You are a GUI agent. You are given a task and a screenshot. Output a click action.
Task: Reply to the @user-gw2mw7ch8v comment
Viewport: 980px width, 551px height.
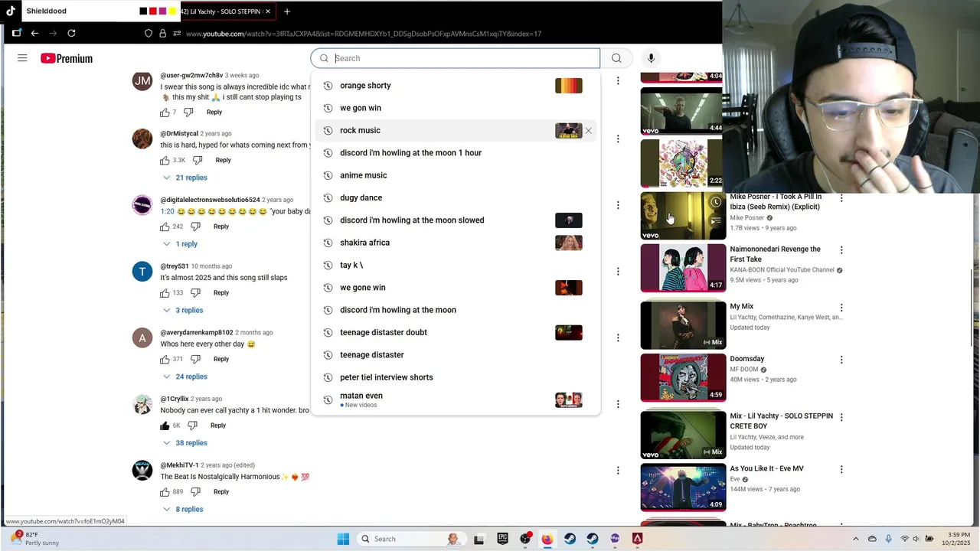click(214, 112)
